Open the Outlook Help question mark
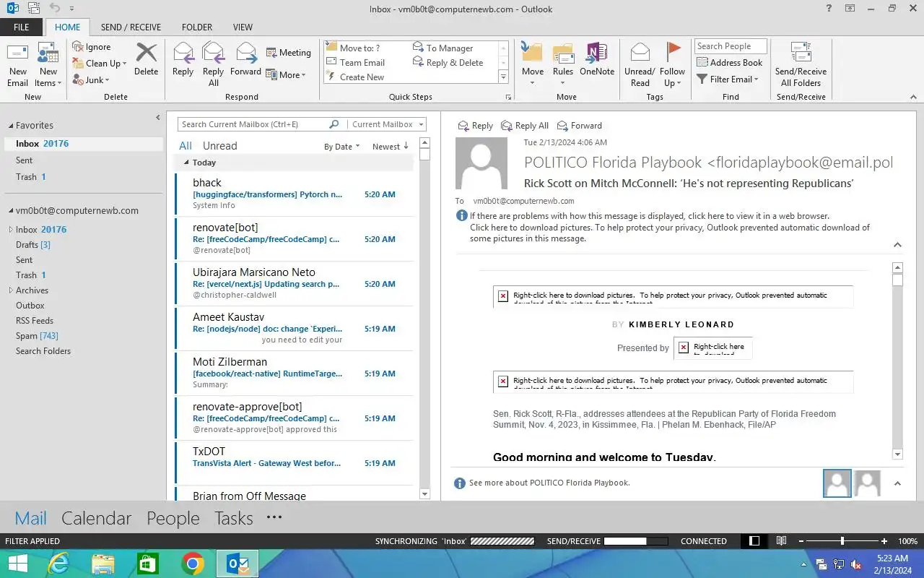This screenshot has height=578, width=924. pos(828,9)
